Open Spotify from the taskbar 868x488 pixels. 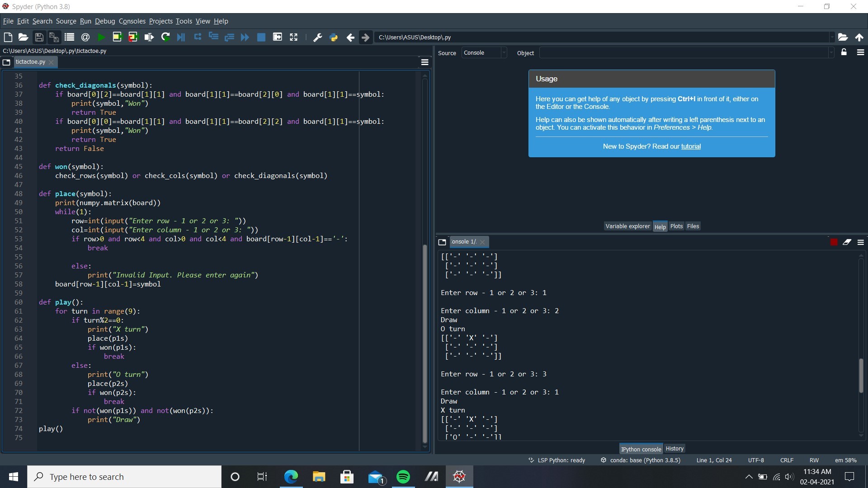click(403, 477)
